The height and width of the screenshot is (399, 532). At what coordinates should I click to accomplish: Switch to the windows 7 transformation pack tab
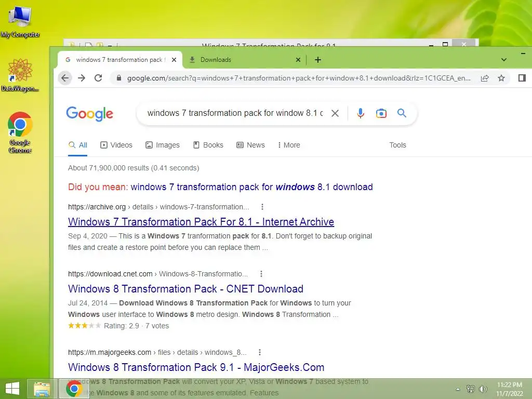coord(120,60)
